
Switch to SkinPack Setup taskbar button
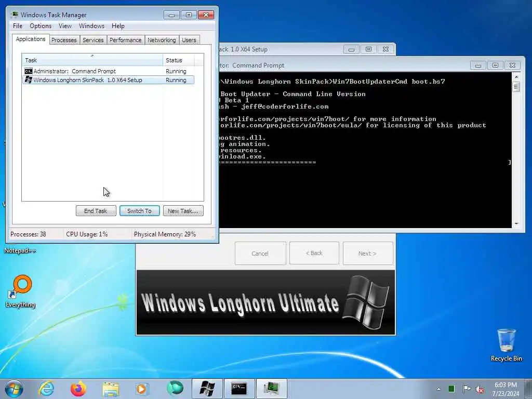coord(207,389)
